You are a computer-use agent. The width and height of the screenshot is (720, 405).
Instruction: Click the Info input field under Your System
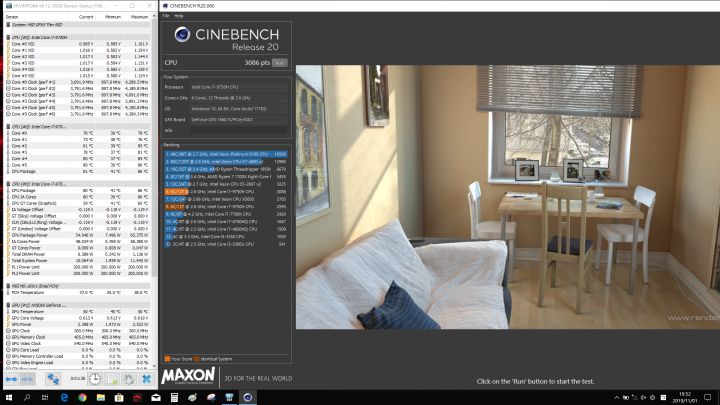[x=239, y=130]
